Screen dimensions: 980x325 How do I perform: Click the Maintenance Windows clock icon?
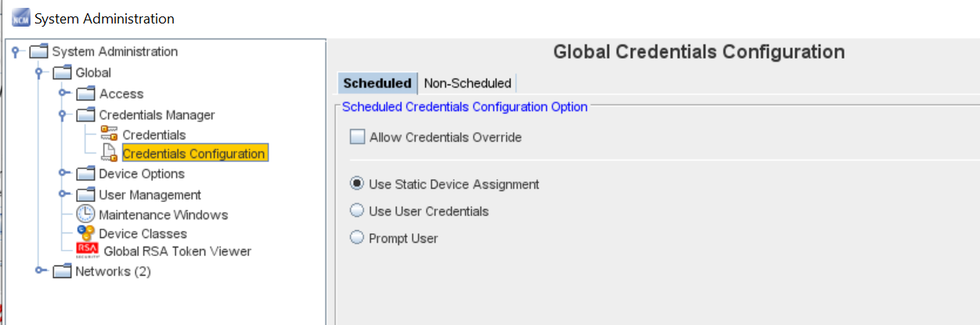point(85,215)
